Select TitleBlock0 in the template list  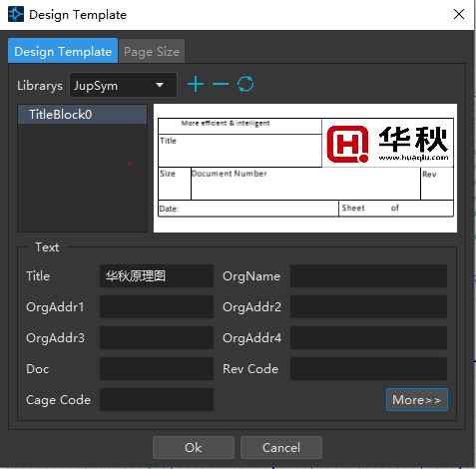click(82, 115)
